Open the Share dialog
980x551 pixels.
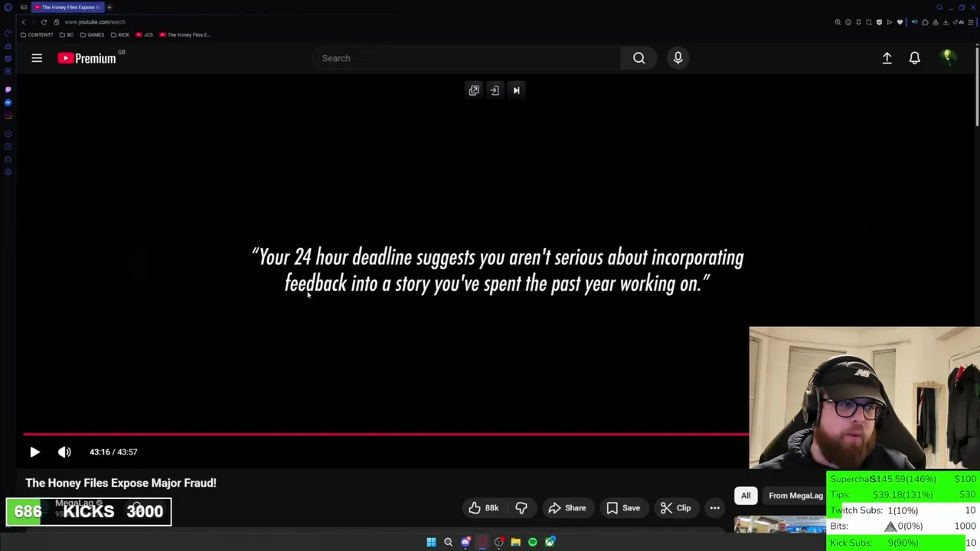point(567,508)
